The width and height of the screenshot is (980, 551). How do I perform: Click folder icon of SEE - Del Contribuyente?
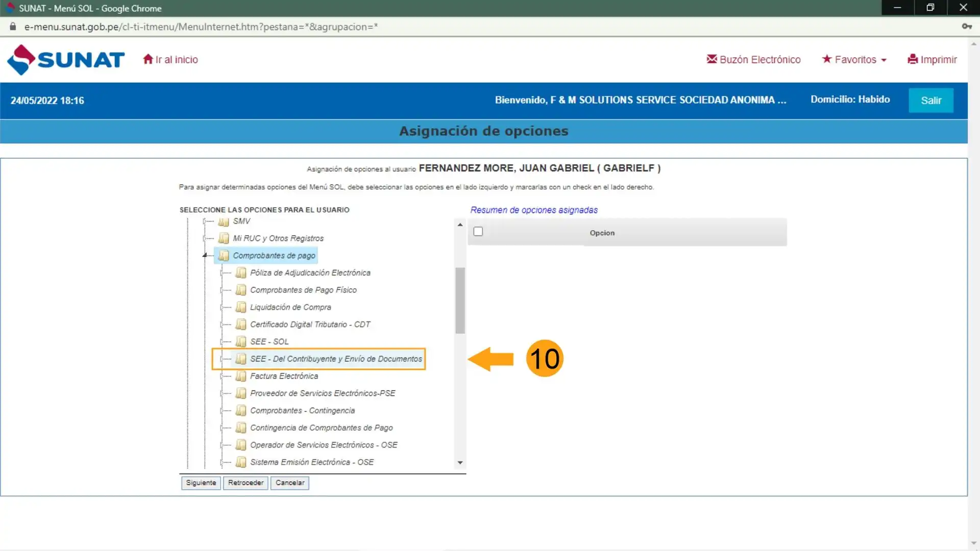(241, 359)
